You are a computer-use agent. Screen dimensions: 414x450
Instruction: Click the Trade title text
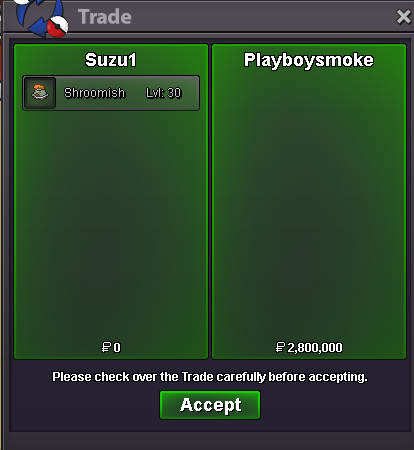point(105,17)
